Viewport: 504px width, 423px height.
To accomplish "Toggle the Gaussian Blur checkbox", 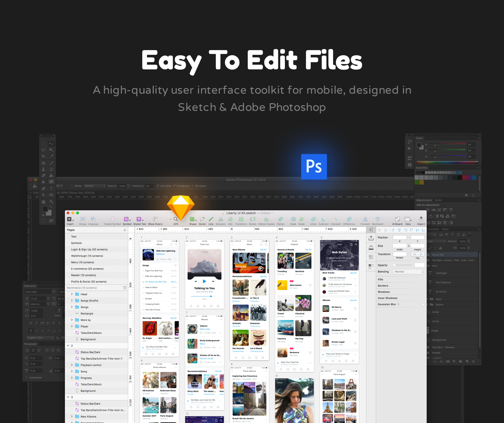I will pyautogui.click(x=423, y=304).
